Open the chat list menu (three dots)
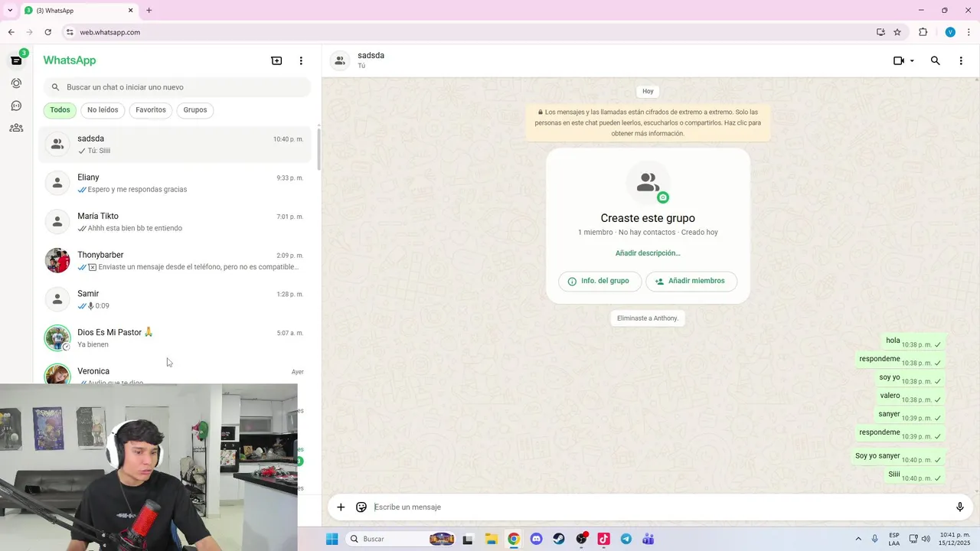The width and height of the screenshot is (980, 551). click(301, 60)
